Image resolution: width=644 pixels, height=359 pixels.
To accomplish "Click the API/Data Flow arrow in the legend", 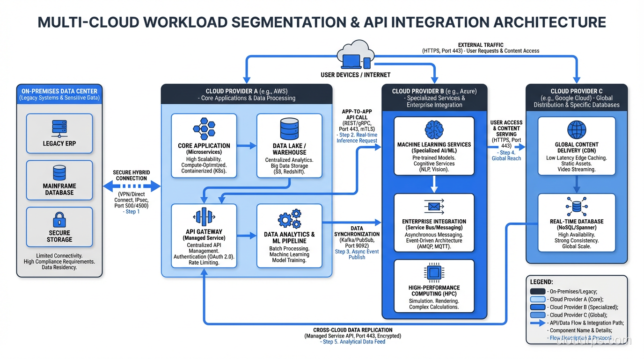I will [x=537, y=323].
